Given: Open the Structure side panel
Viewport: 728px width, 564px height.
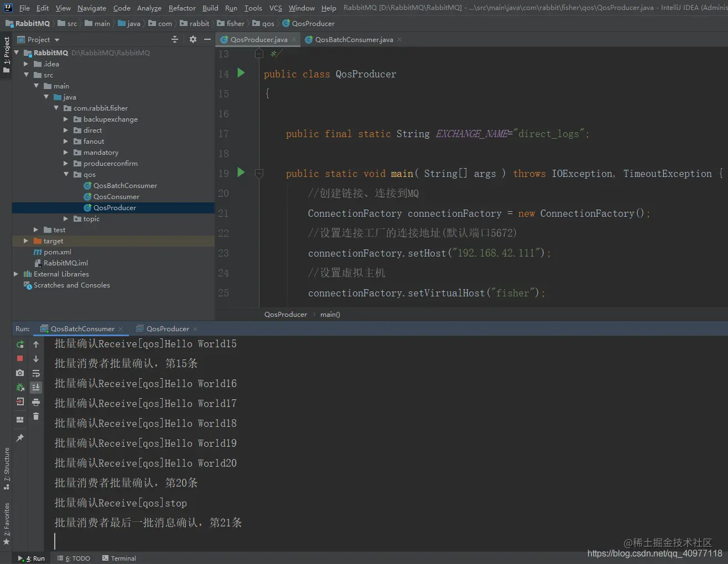Looking at the screenshot, I should point(6,469).
